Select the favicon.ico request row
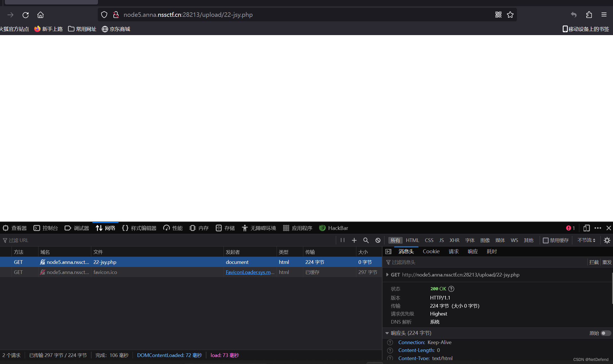 tap(191, 272)
